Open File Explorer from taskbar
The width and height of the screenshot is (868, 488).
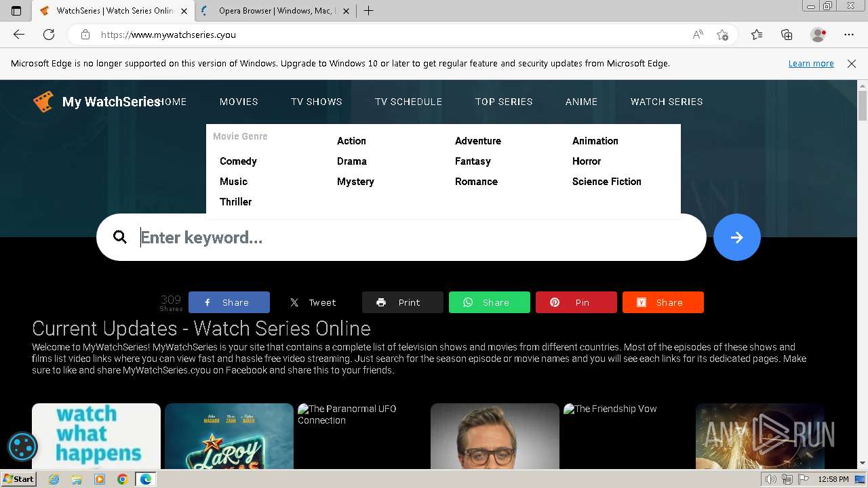(x=77, y=479)
